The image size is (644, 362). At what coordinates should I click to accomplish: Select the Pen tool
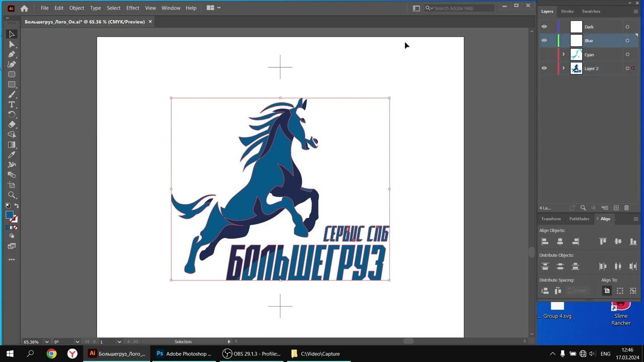pyautogui.click(x=12, y=54)
